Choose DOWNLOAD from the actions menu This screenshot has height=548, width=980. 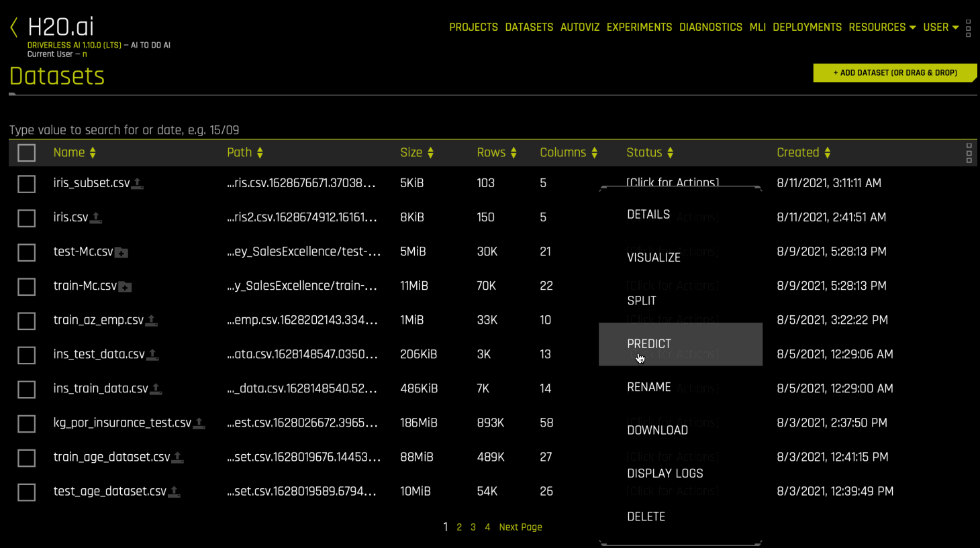click(x=681, y=430)
